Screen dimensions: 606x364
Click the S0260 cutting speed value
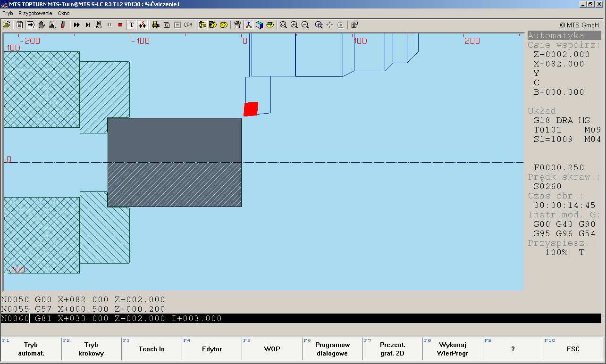point(547,186)
